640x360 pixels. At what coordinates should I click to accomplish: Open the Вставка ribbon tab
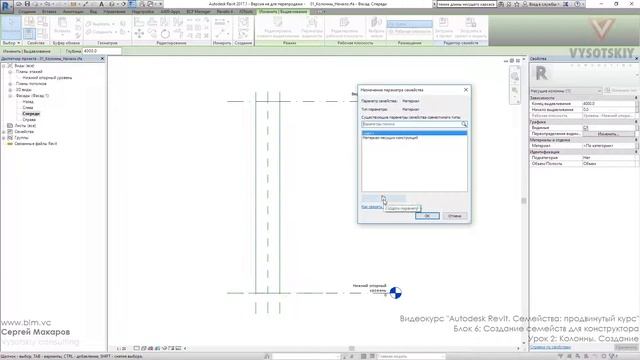click(49, 12)
